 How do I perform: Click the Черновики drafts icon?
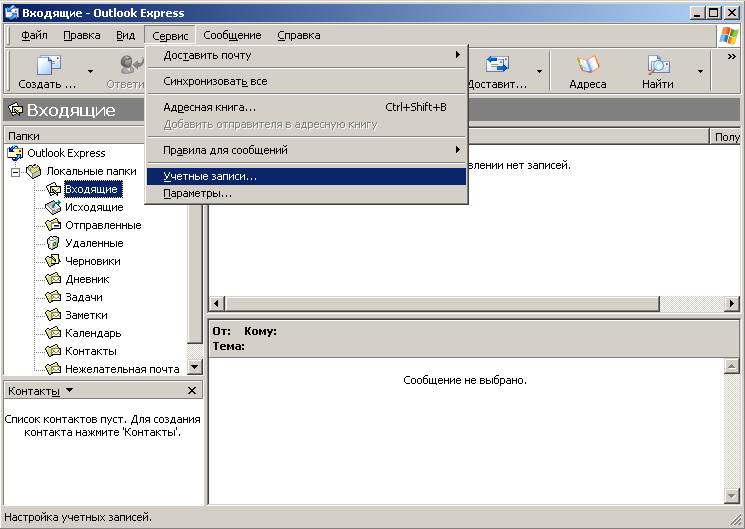click(53, 261)
